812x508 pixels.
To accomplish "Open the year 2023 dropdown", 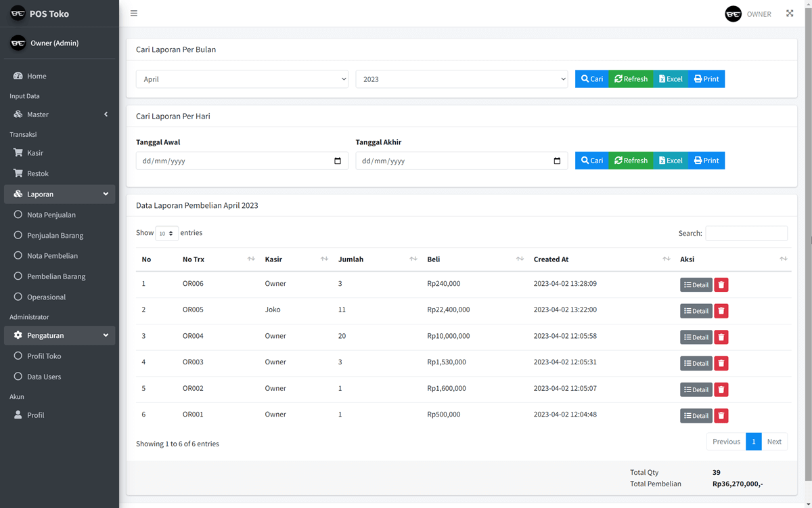I will coord(461,79).
